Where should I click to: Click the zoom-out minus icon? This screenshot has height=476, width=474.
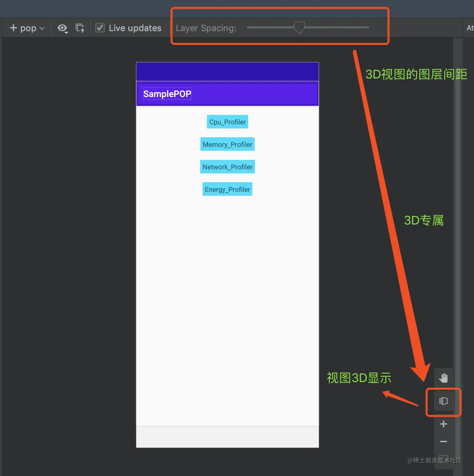(443, 442)
